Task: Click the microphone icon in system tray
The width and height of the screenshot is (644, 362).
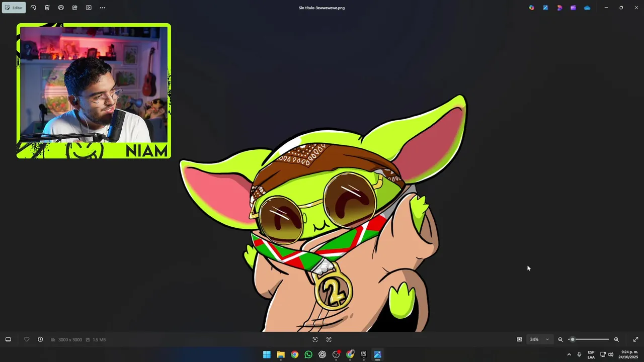Action: tap(579, 354)
